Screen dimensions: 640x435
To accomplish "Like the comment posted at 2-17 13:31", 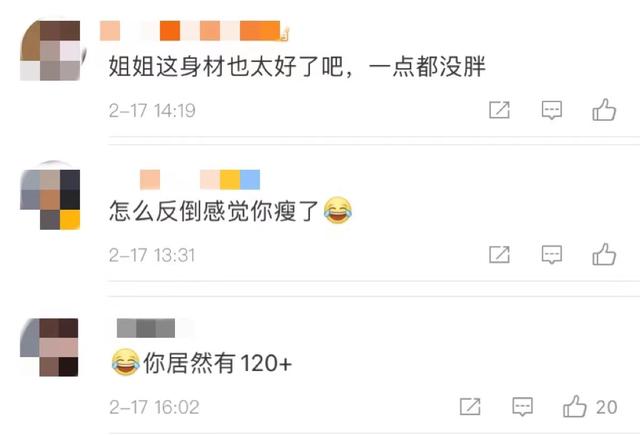I will [604, 254].
